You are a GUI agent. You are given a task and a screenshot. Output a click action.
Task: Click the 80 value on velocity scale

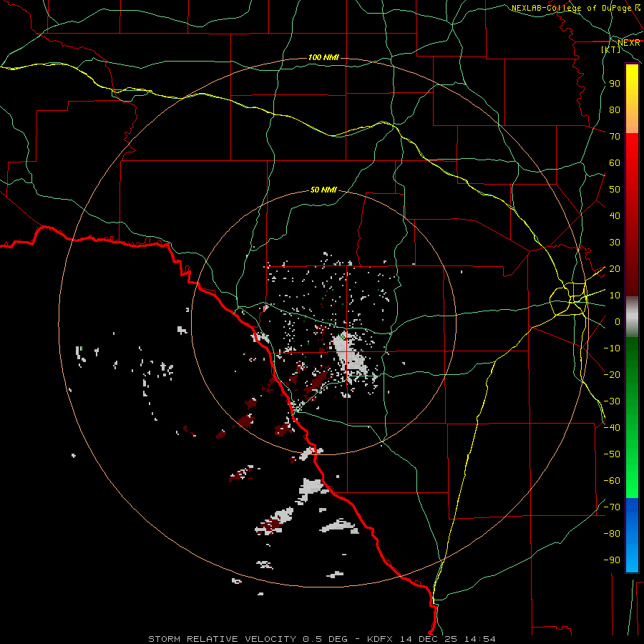[x=615, y=110]
